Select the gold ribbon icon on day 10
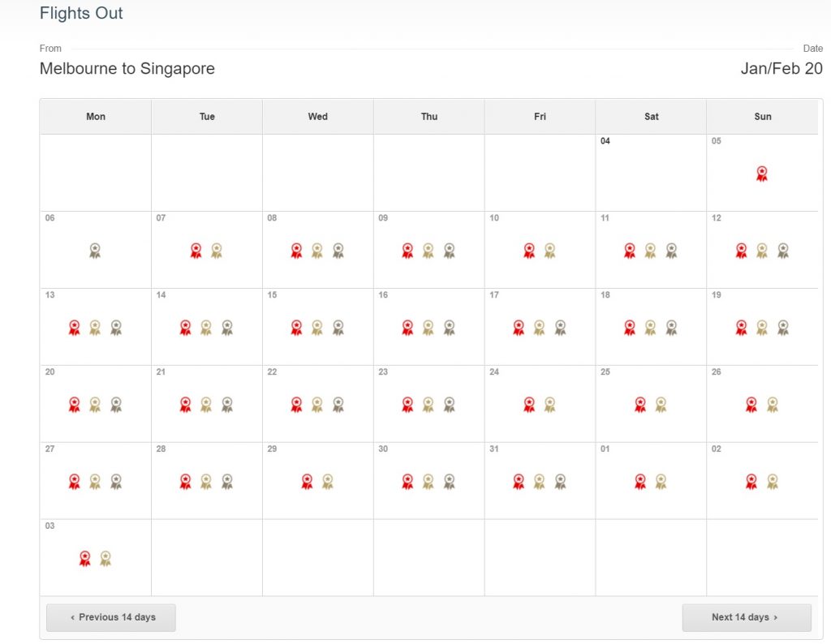Screen dimensions: 831x644 [549, 251]
